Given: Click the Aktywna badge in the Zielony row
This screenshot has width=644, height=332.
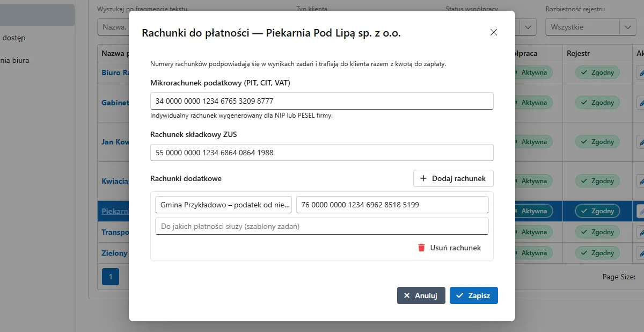Looking at the screenshot, I should [x=533, y=252].
